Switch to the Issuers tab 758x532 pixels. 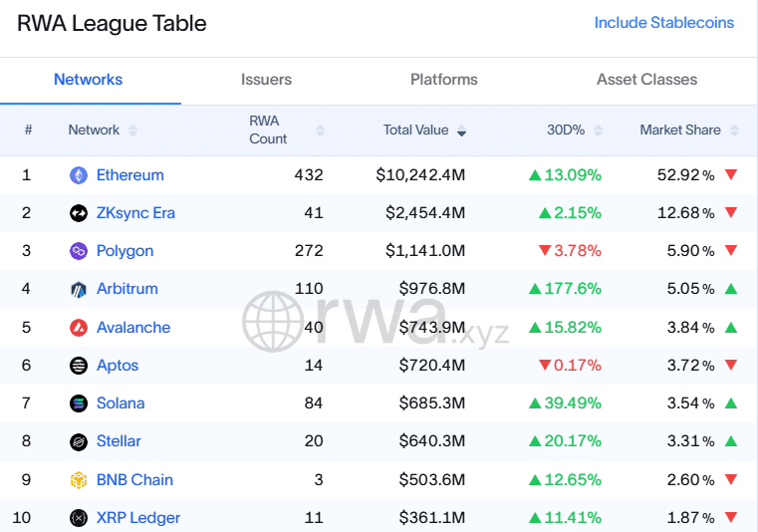point(266,80)
